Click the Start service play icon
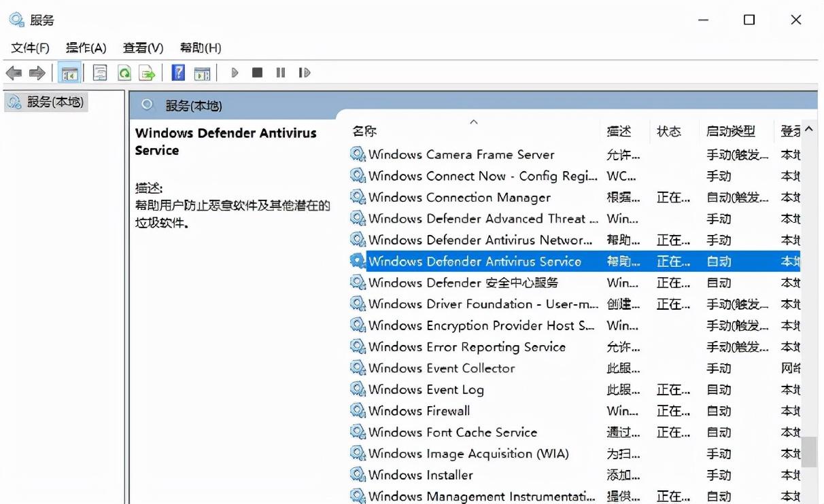Screen dimensions: 824x504 tap(235, 73)
